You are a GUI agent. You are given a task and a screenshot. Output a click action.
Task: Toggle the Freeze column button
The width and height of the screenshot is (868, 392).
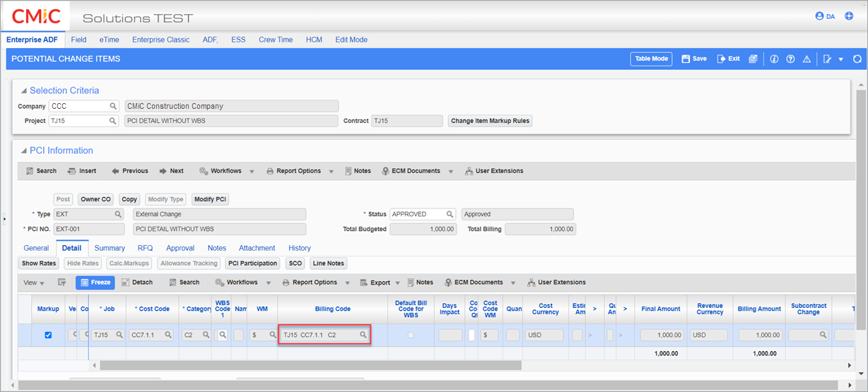[x=95, y=283]
